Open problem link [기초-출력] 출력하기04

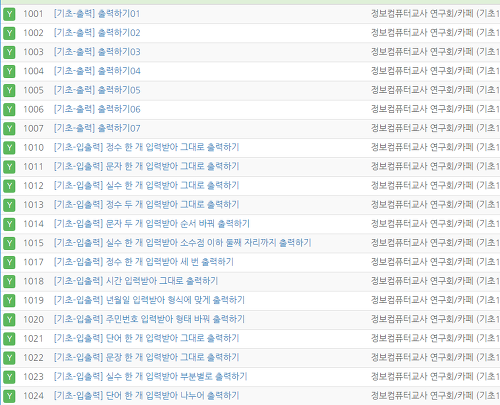click(97, 71)
